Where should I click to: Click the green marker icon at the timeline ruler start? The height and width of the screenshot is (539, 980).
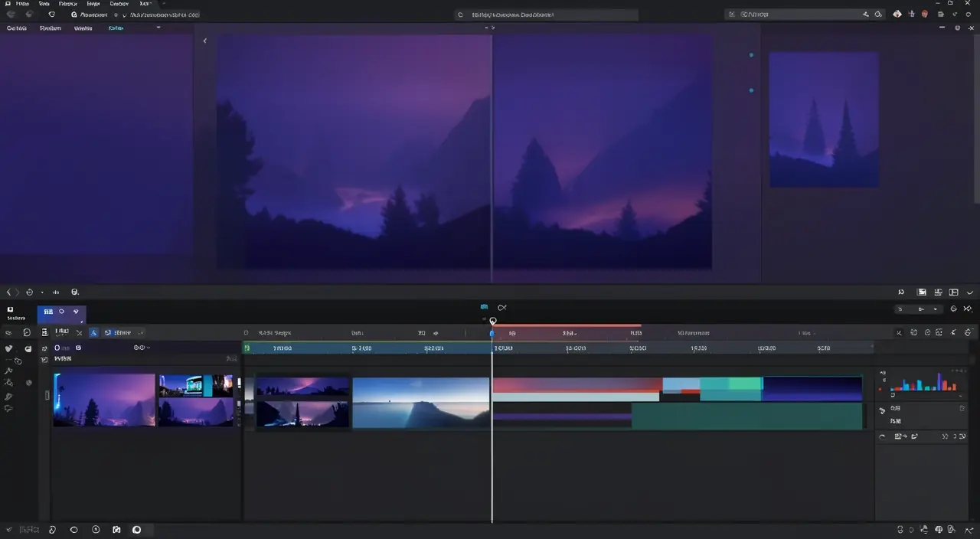(x=247, y=348)
